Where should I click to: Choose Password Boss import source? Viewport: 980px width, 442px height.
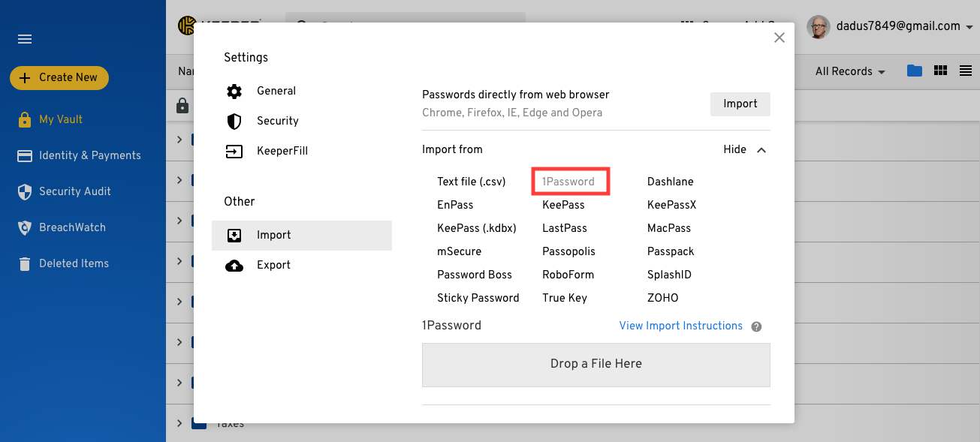coord(475,275)
